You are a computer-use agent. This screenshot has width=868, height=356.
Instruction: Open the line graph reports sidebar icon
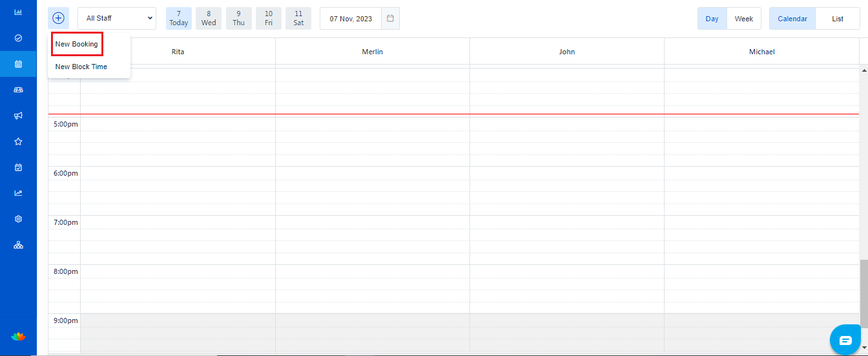tap(18, 193)
